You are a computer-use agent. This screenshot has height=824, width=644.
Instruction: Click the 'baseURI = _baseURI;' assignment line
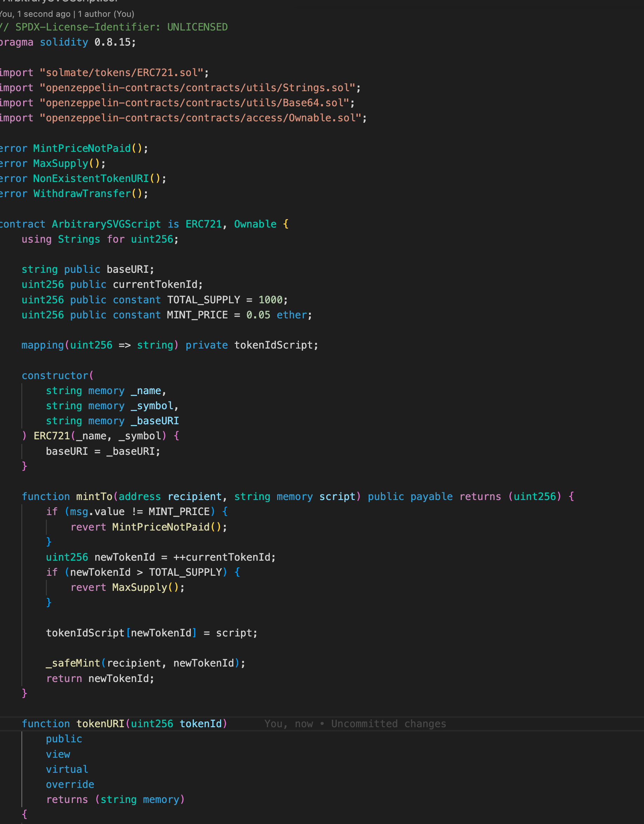coord(103,451)
